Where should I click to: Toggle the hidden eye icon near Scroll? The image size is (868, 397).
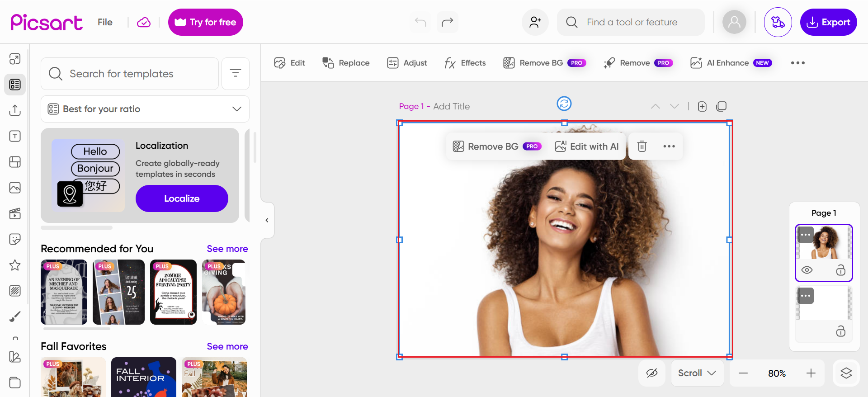click(651, 373)
